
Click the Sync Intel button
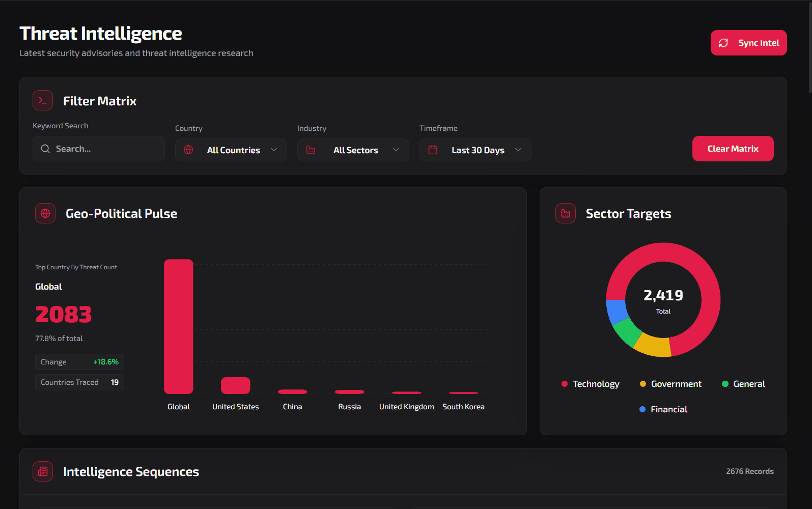click(748, 43)
